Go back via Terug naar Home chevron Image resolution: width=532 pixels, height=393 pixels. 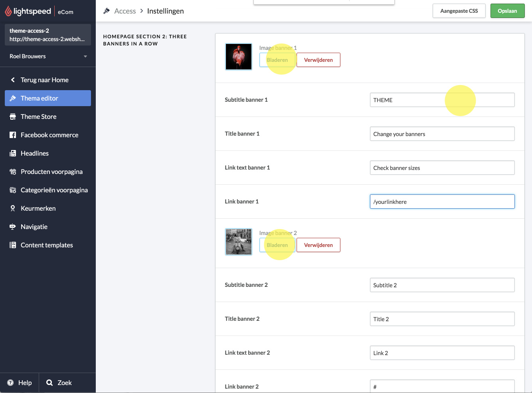point(13,80)
